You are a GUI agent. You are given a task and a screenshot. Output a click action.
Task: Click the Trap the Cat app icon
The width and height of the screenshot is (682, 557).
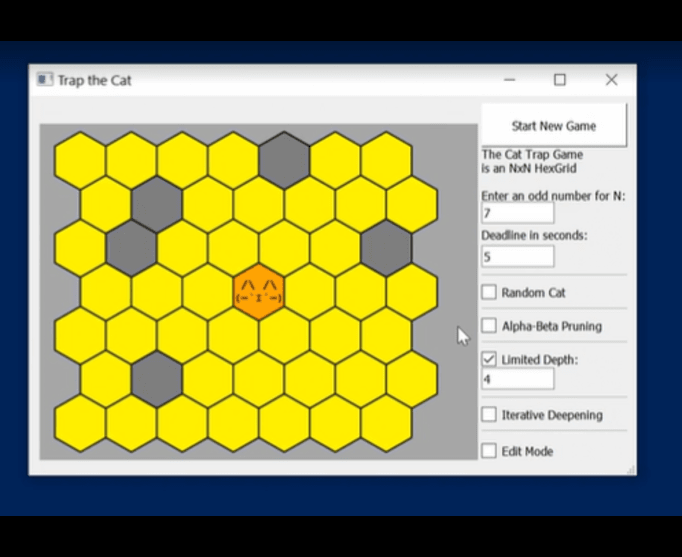point(44,80)
